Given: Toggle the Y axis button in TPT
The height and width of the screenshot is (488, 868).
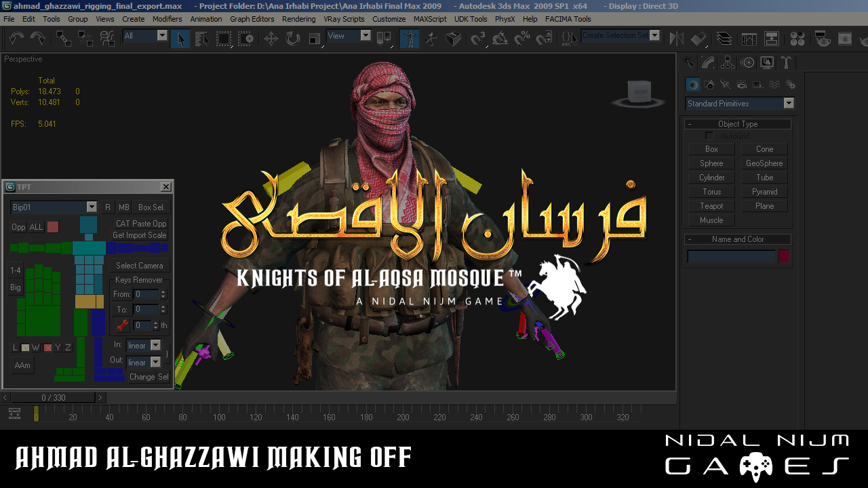Looking at the screenshot, I should [x=58, y=348].
